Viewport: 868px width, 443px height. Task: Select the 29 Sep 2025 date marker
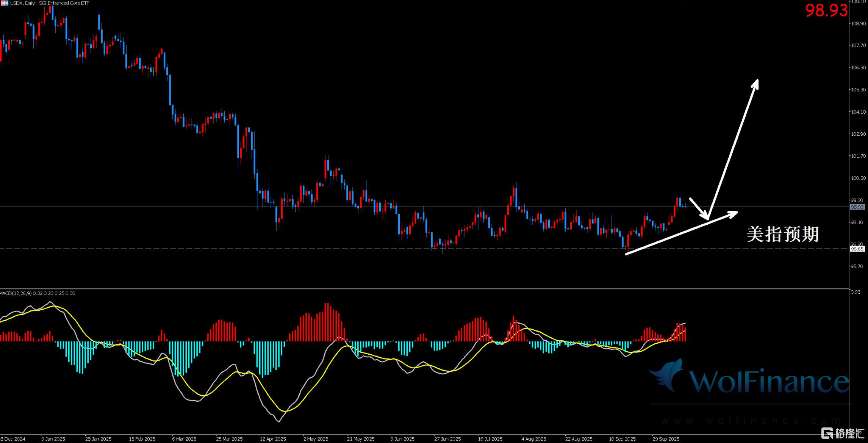pyautogui.click(x=666, y=439)
